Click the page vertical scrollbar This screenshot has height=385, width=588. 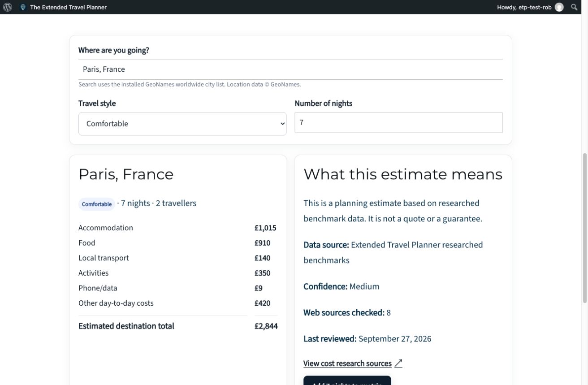[584, 229]
